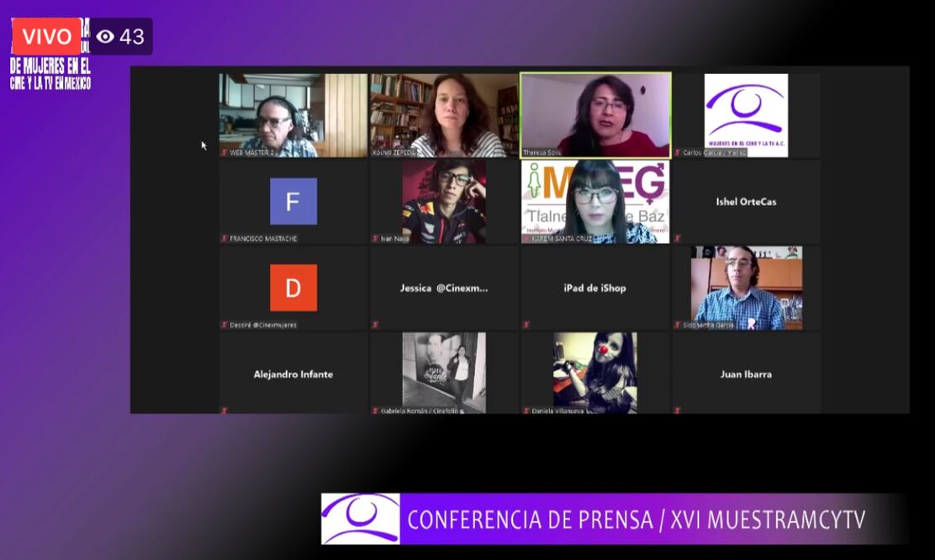The image size is (935, 560).
Task: Click the logo in the bottom conference banner
Action: click(x=361, y=519)
